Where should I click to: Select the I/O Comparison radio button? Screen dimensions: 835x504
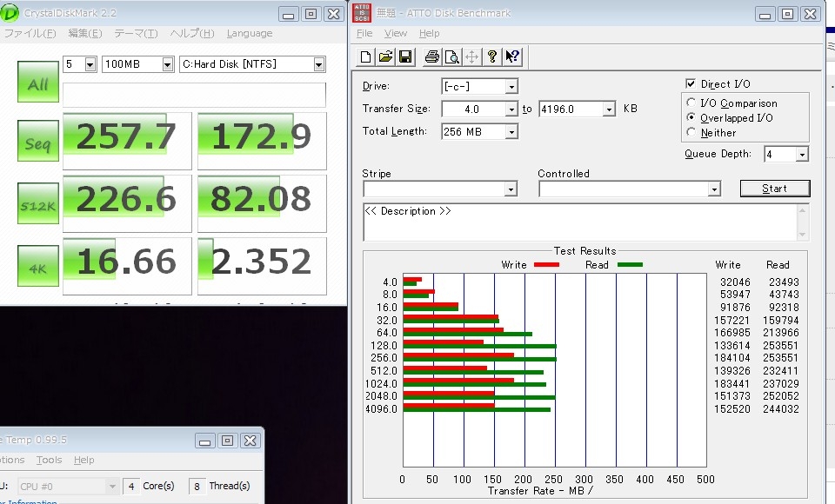(691, 103)
